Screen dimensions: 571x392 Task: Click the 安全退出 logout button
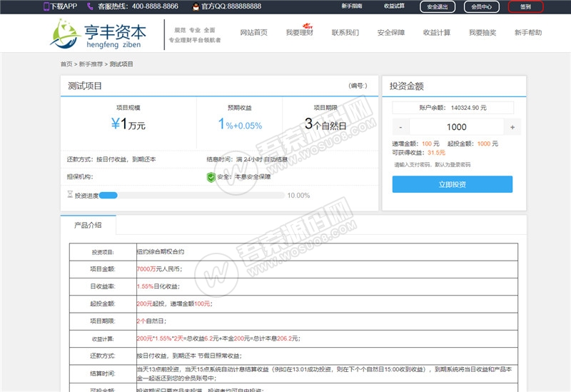pos(437,6)
